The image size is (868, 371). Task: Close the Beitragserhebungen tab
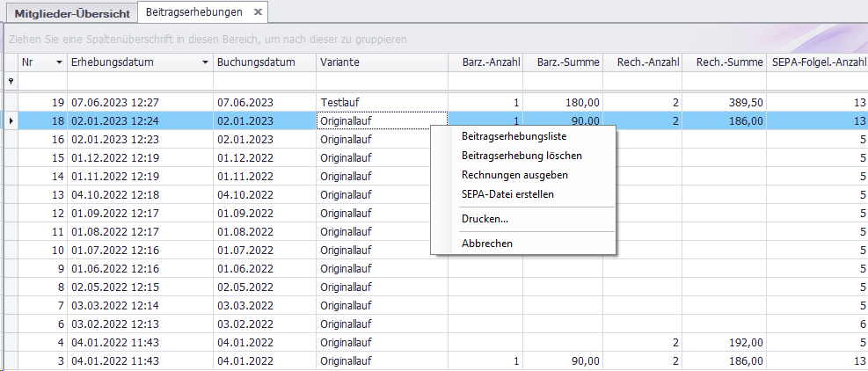coord(257,12)
